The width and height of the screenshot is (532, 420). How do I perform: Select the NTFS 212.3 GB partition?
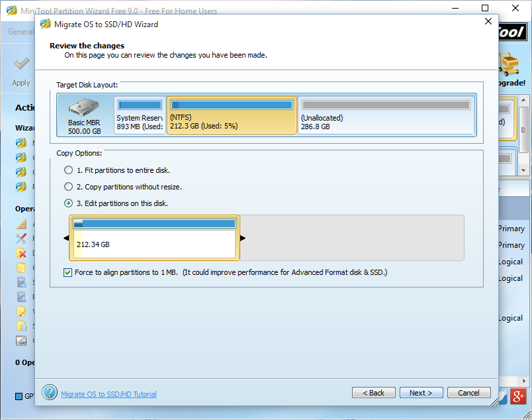point(232,115)
